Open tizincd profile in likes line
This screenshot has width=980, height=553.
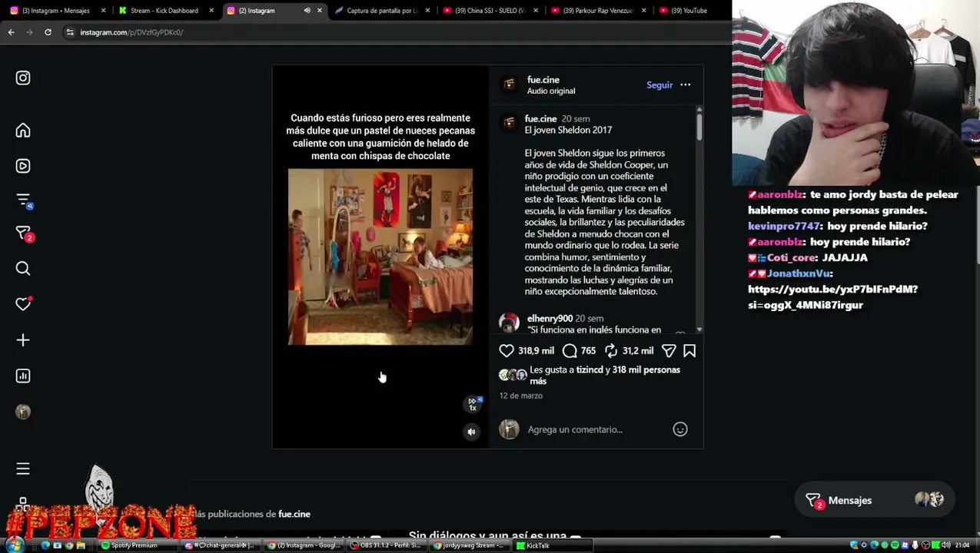[x=590, y=370]
